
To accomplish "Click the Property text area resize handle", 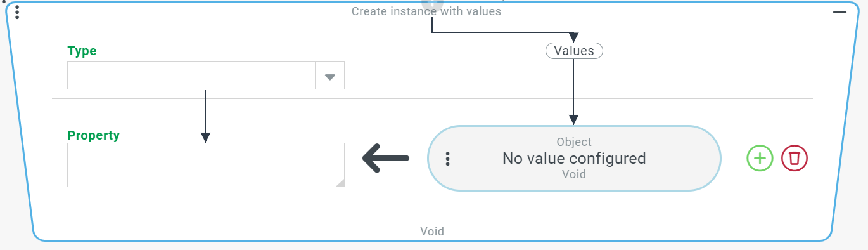I will (340, 183).
